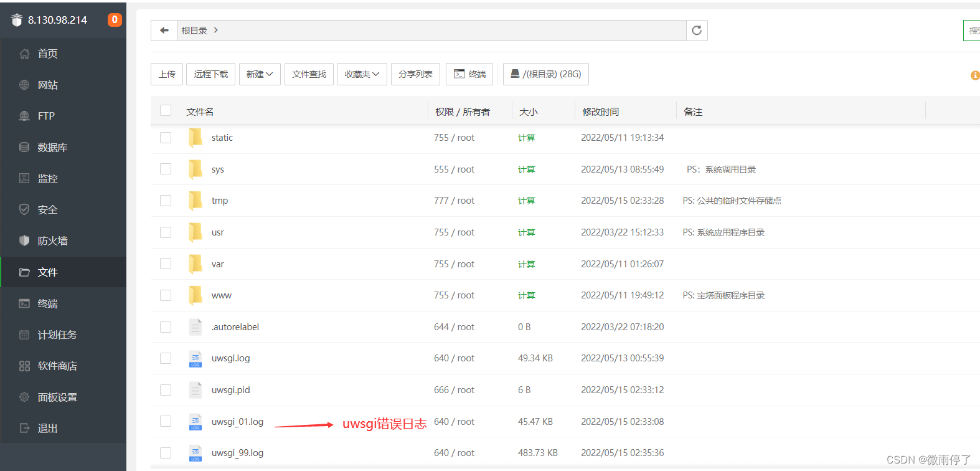Check the box for sys folder

coord(166,169)
